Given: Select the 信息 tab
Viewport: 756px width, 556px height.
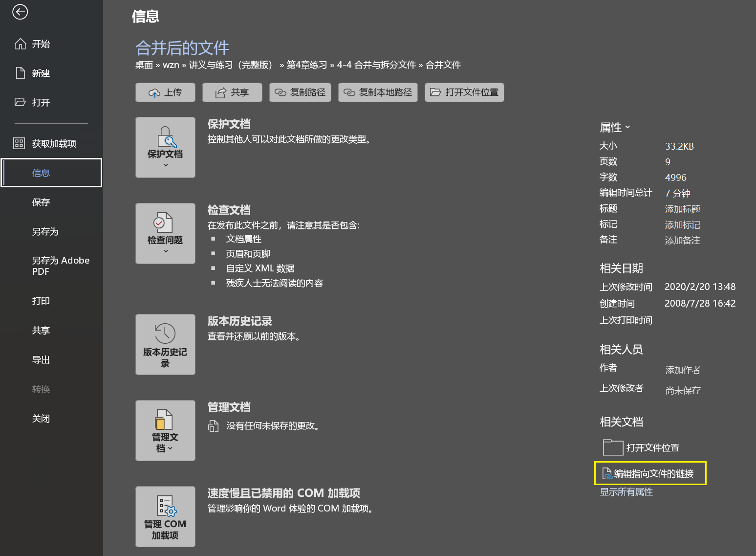Looking at the screenshot, I should [x=51, y=173].
